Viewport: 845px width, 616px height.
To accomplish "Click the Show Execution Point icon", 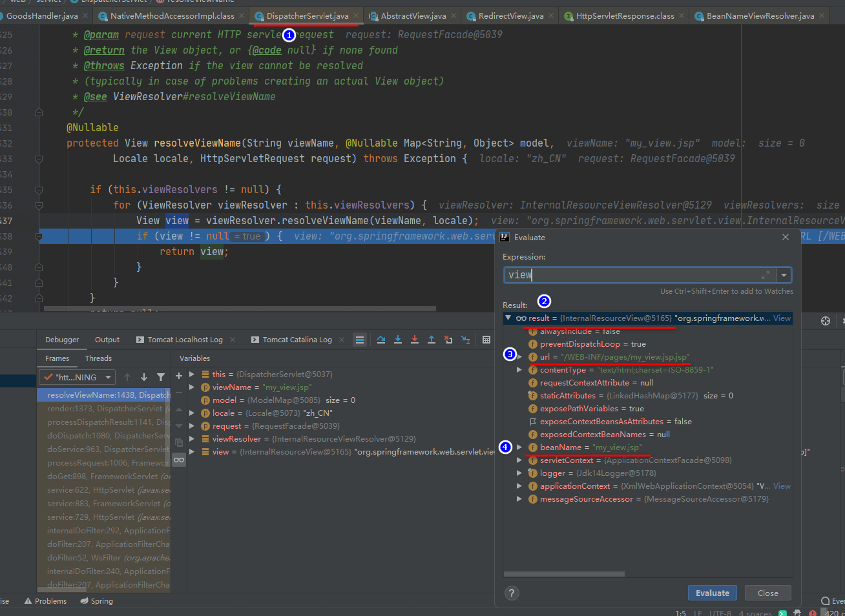I will (x=360, y=340).
